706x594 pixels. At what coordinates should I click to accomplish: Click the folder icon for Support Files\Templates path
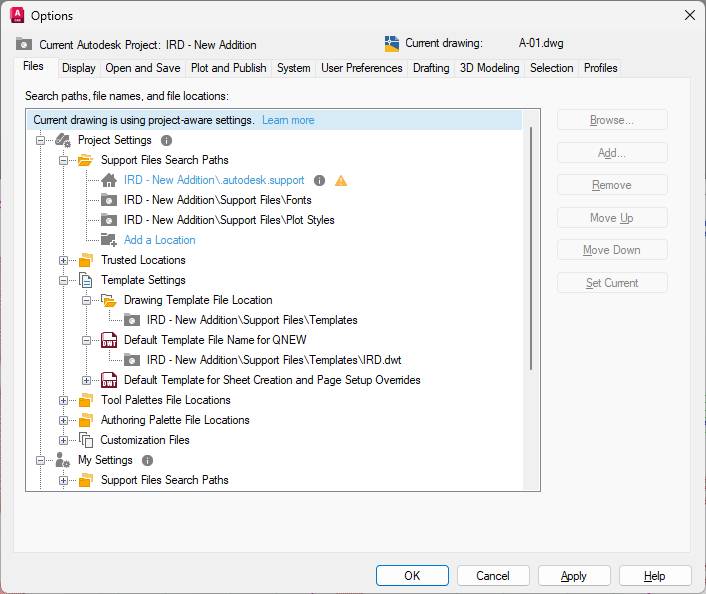point(131,320)
